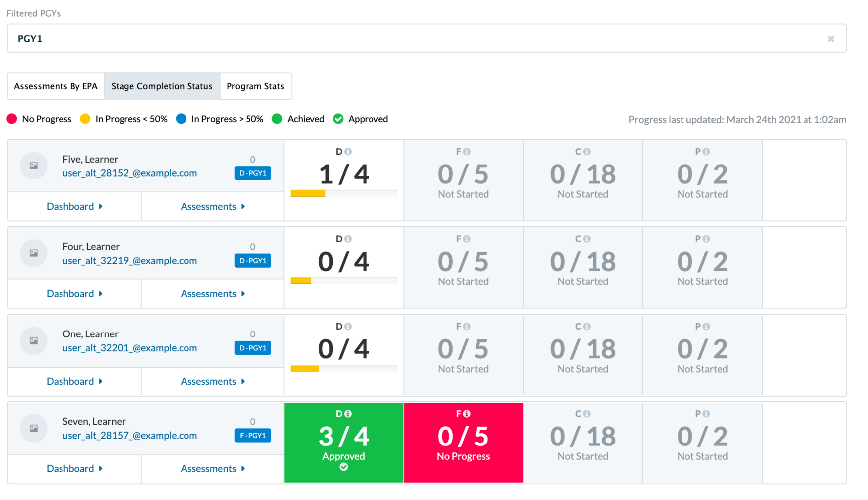Click the D·PGY1 badge for One, Learner
This screenshot has width=868, height=500.
point(252,348)
